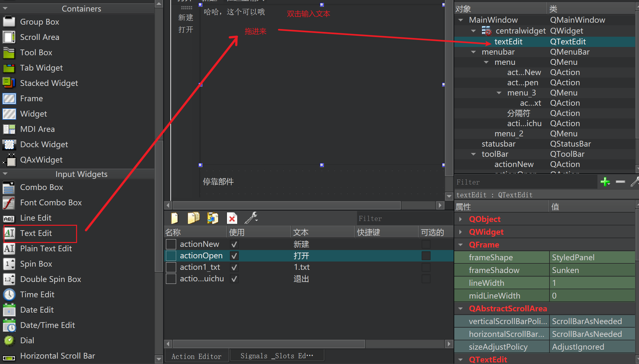Select the Dial widget icon
639x364 pixels.
pos(9,340)
